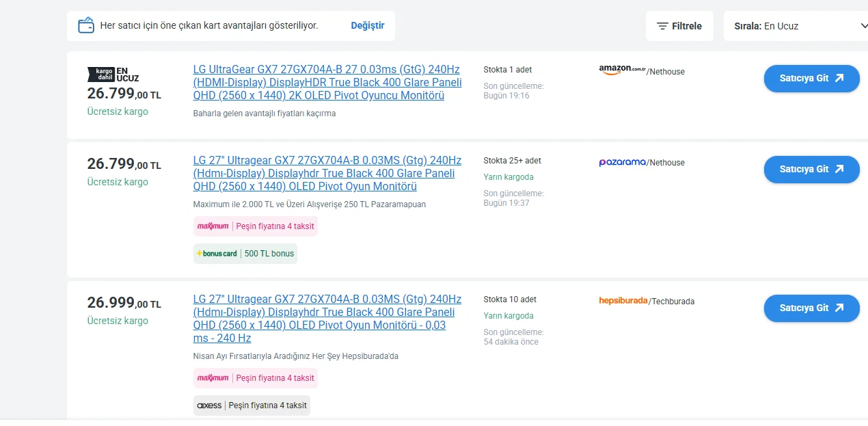Click the 54 dakika önce update time
Image resolution: width=868 pixels, height=426 pixels.
tap(511, 342)
